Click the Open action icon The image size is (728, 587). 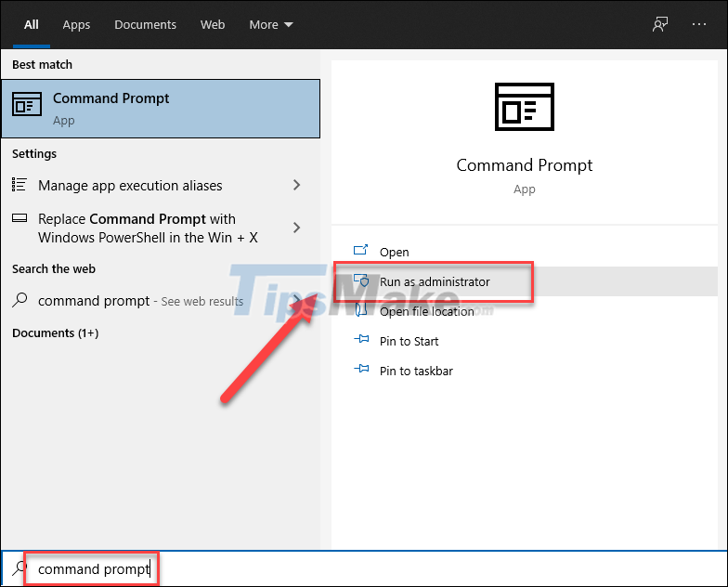coord(360,251)
